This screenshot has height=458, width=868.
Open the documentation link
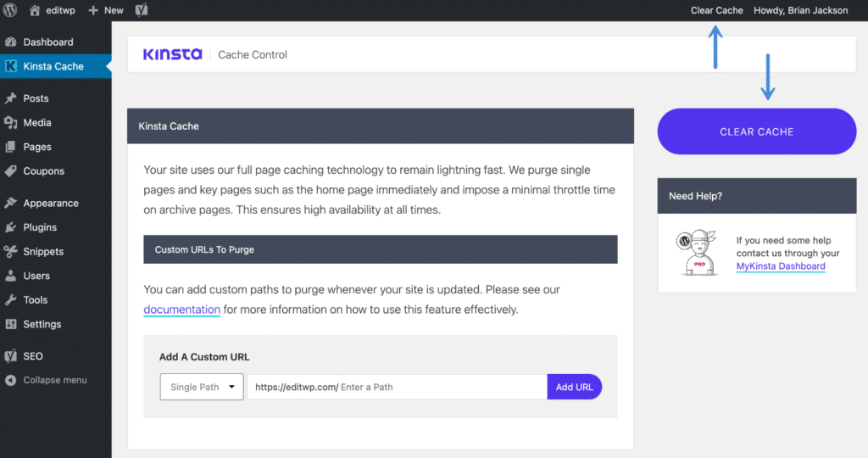181,310
